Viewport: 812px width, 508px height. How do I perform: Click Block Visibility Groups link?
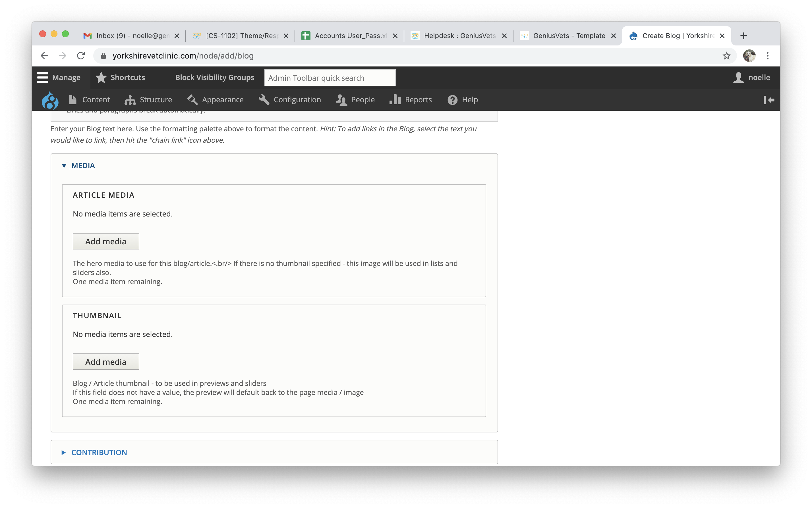[215, 78]
